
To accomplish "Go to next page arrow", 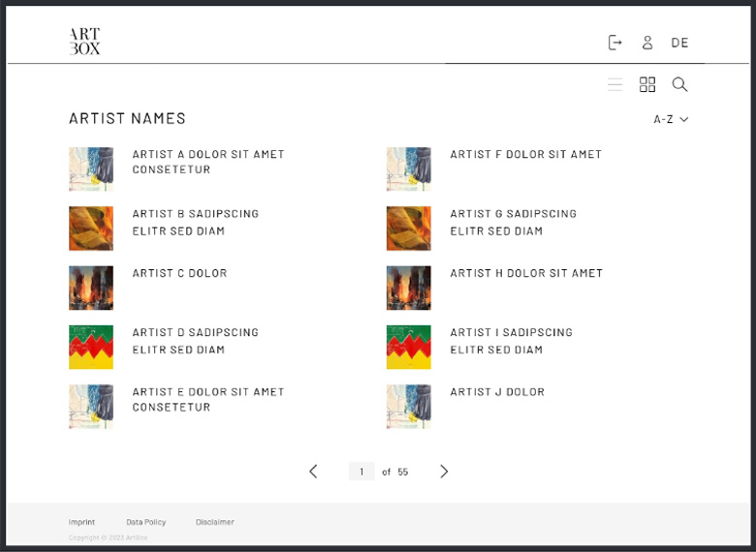I will 444,472.
